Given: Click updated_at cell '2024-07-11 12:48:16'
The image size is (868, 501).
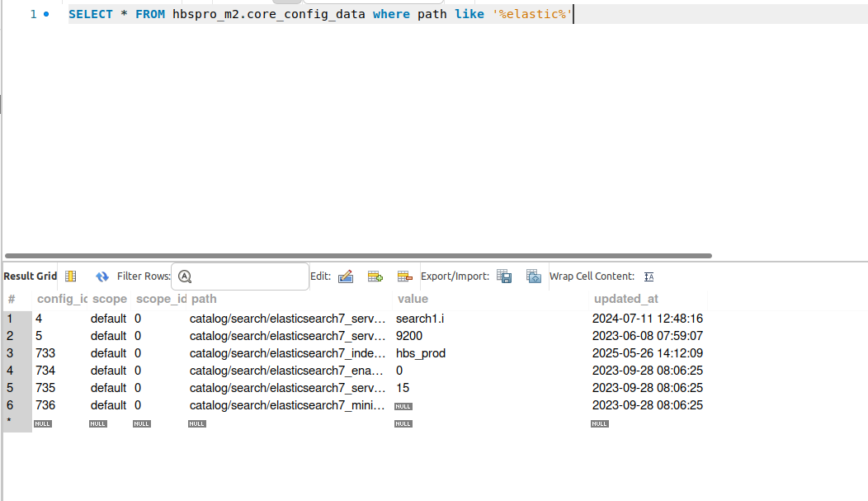Looking at the screenshot, I should coord(648,319).
